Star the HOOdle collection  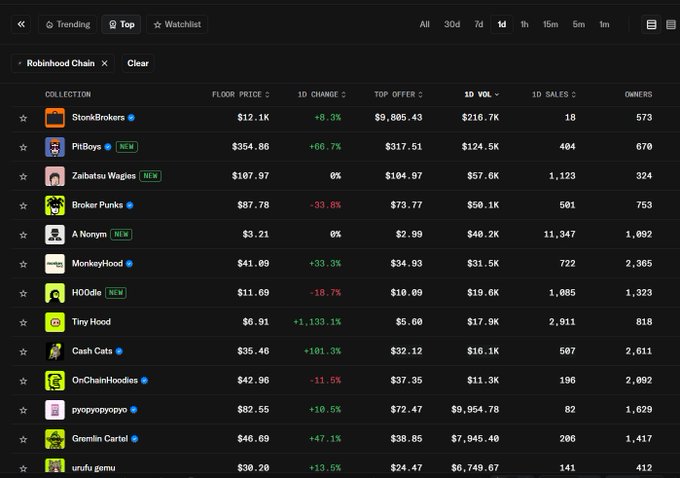pyautogui.click(x=23, y=293)
